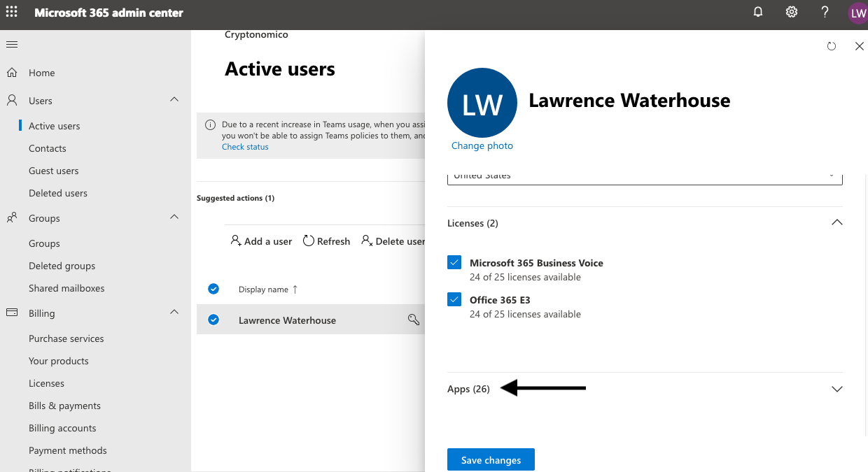This screenshot has height=472, width=868.
Task: Open Purchase services in navigation
Action: pos(66,338)
